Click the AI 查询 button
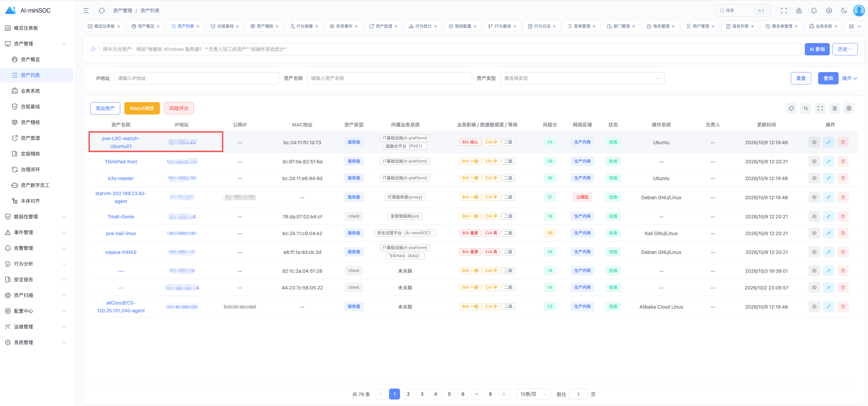This screenshot has height=406, width=868. pyautogui.click(x=817, y=49)
